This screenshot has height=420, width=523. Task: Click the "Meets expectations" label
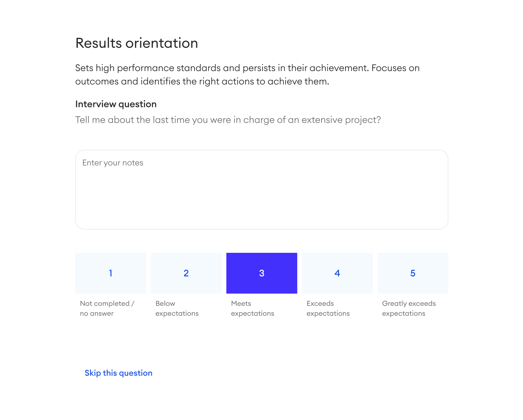pyautogui.click(x=252, y=308)
